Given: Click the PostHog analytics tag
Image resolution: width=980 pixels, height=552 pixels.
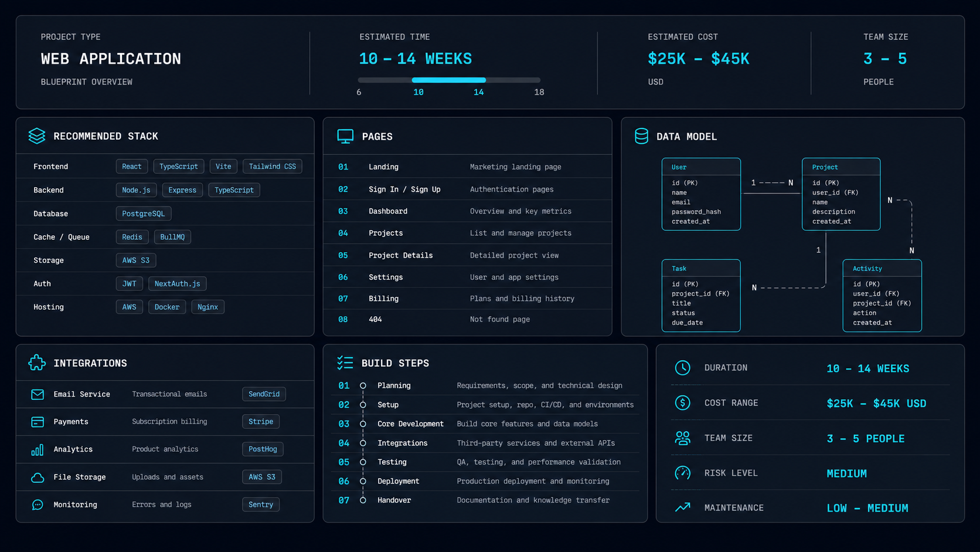Looking at the screenshot, I should tap(263, 449).
